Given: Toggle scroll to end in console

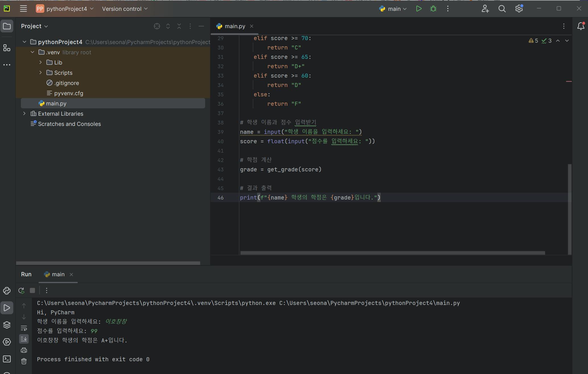Looking at the screenshot, I should coord(24,339).
